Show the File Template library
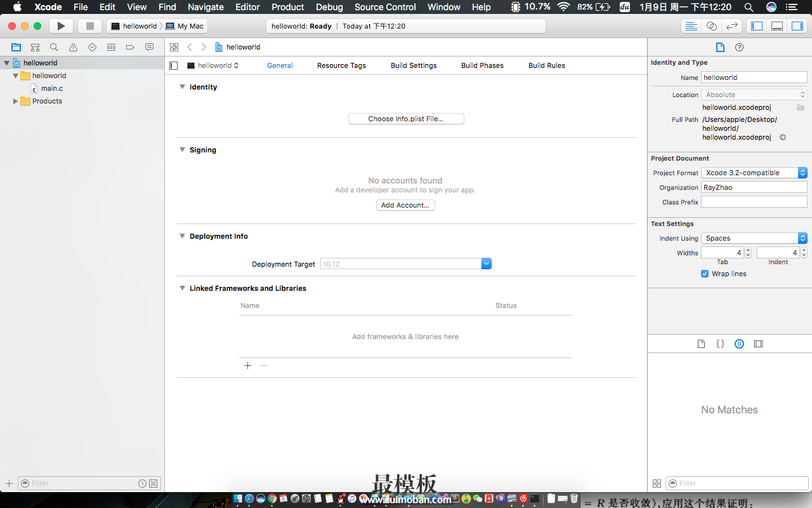This screenshot has height=508, width=812. tap(701, 344)
